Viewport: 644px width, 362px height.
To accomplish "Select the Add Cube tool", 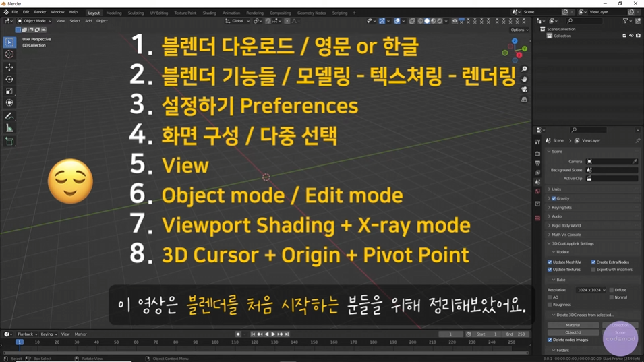I will pos(9,142).
